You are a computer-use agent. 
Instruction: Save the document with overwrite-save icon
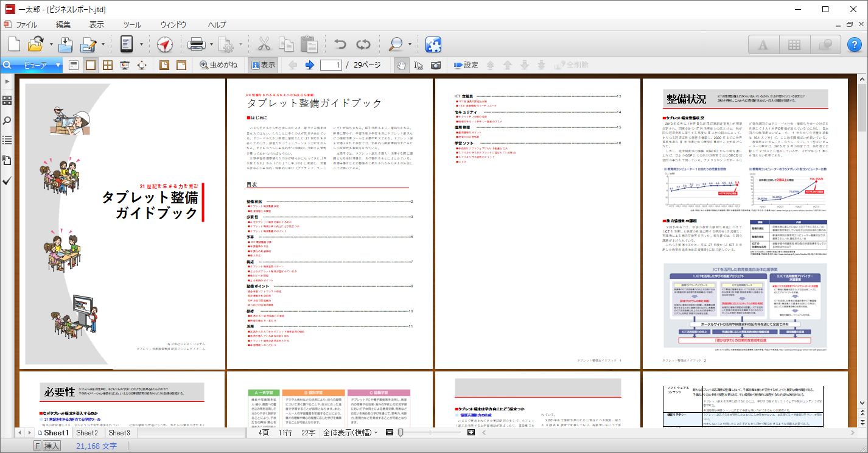coord(66,44)
